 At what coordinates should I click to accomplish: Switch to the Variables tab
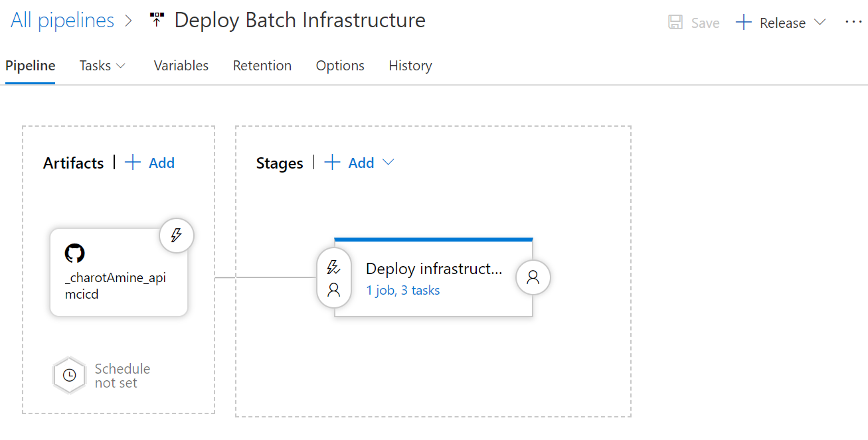click(181, 66)
